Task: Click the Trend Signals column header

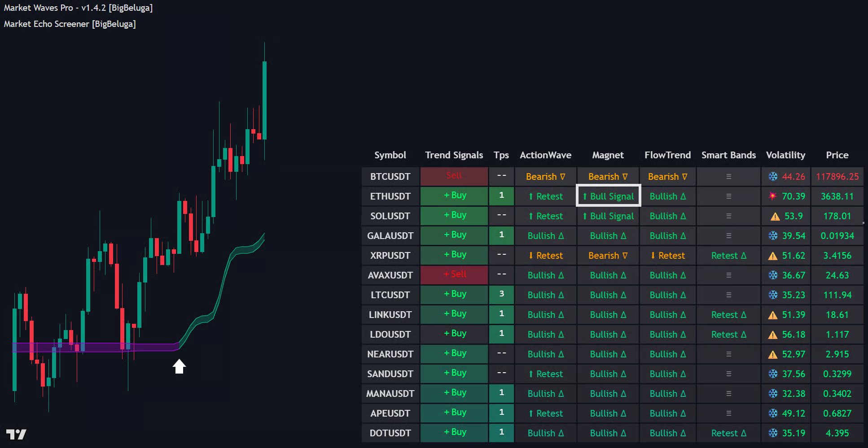Action: [x=454, y=155]
